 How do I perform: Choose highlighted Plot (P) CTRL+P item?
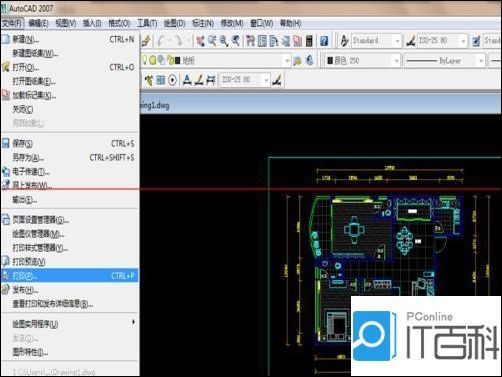pyautogui.click(x=70, y=276)
